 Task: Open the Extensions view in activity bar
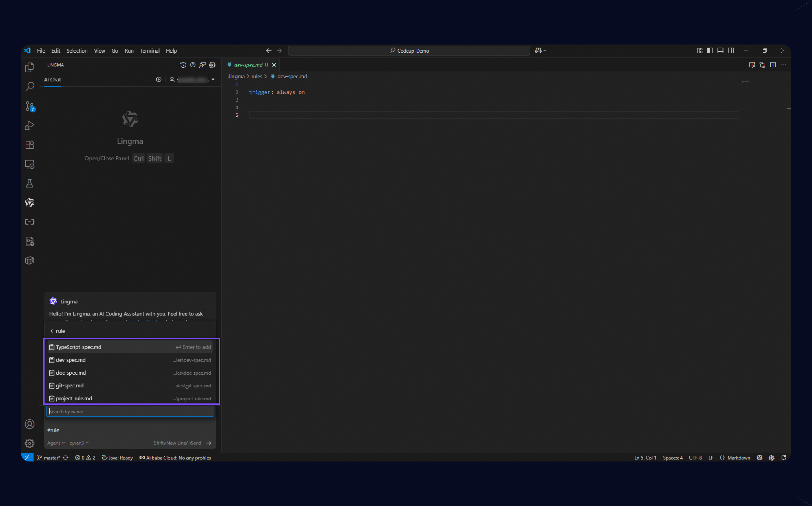[x=30, y=145]
